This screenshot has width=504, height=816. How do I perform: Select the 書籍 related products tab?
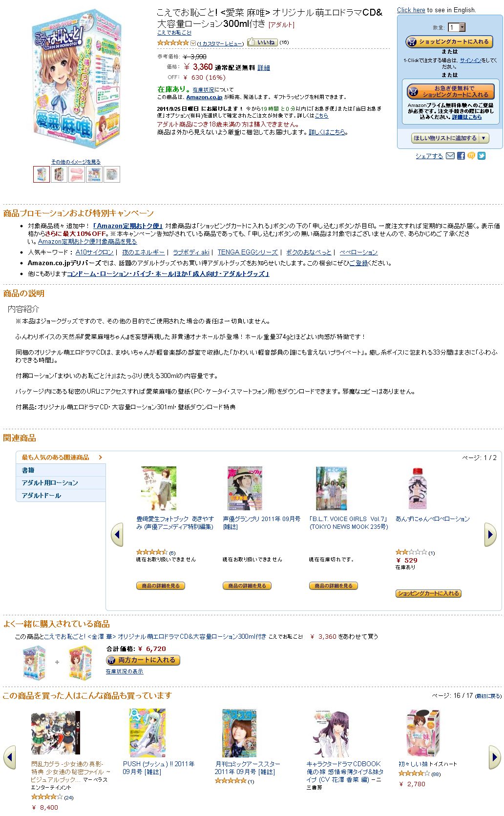[61, 470]
